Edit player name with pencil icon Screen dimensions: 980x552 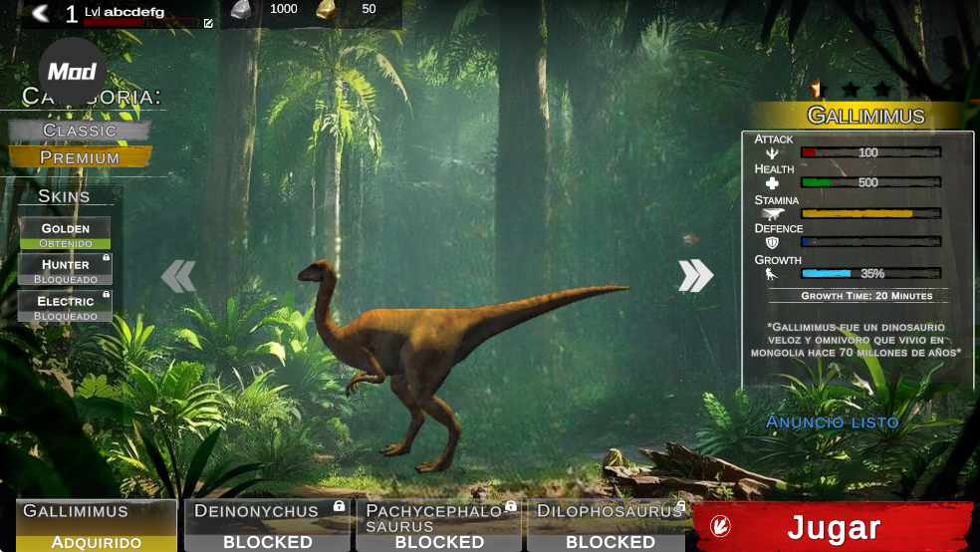[209, 23]
